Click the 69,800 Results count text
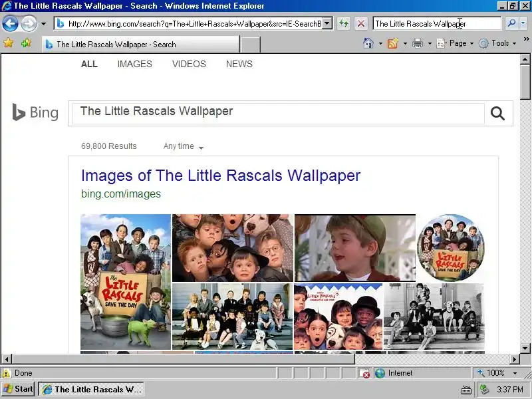 pos(109,146)
